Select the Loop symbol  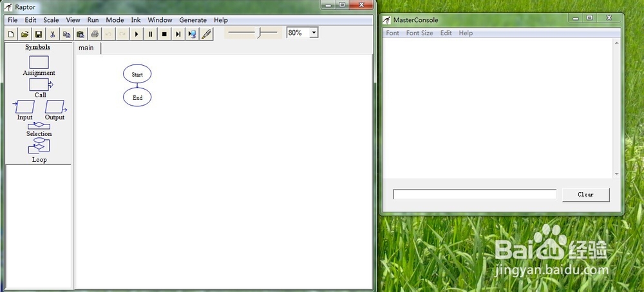pyautogui.click(x=39, y=146)
